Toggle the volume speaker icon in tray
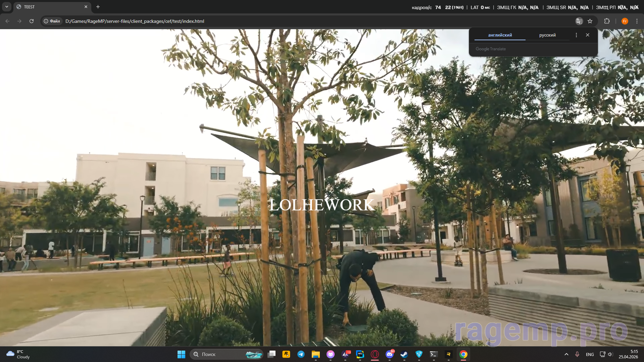644x362 pixels. point(610,354)
